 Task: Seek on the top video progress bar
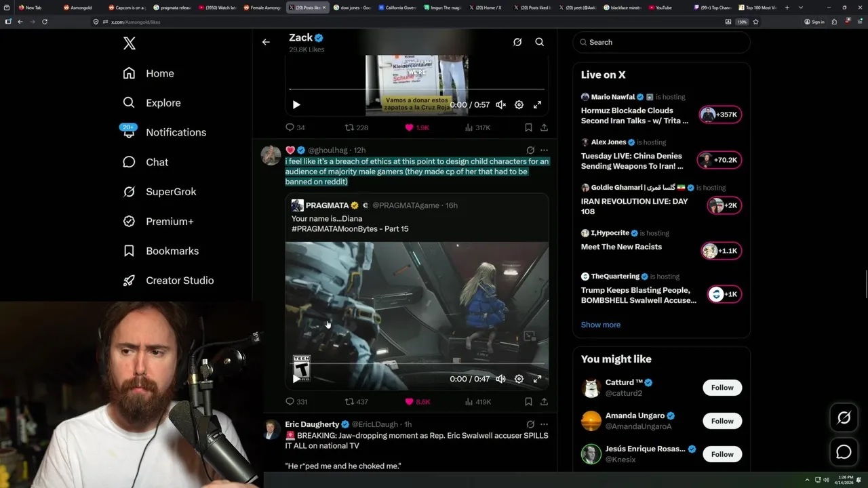417,89
